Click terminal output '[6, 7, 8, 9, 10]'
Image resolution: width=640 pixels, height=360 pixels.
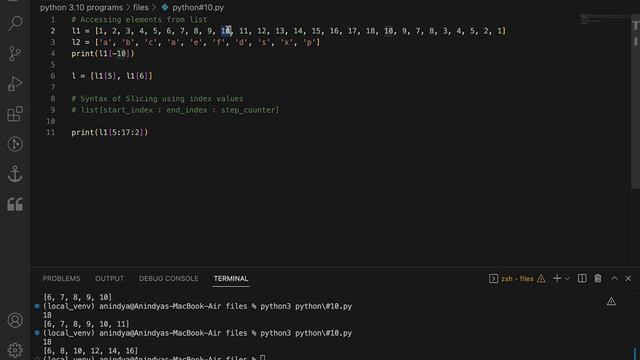(x=77, y=297)
